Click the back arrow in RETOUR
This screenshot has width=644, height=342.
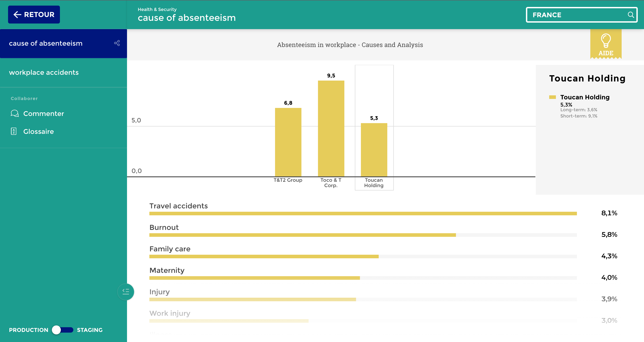pos(17,15)
